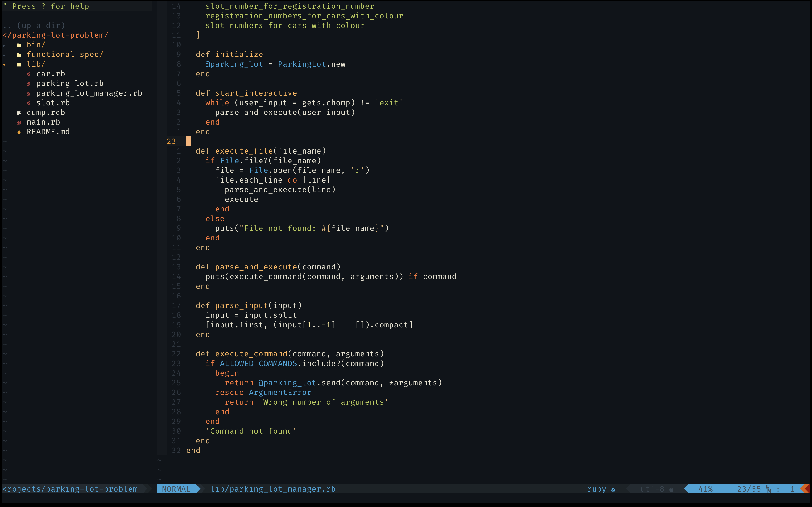The height and width of the screenshot is (507, 812).
Task: Open parking_lot.rb in the file tree
Action: click(70, 84)
